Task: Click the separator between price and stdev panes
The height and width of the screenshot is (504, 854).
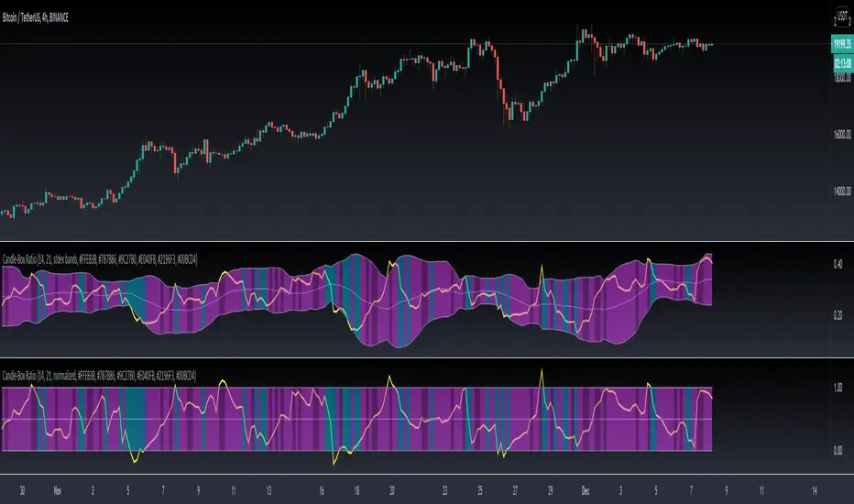Action: (x=427, y=241)
